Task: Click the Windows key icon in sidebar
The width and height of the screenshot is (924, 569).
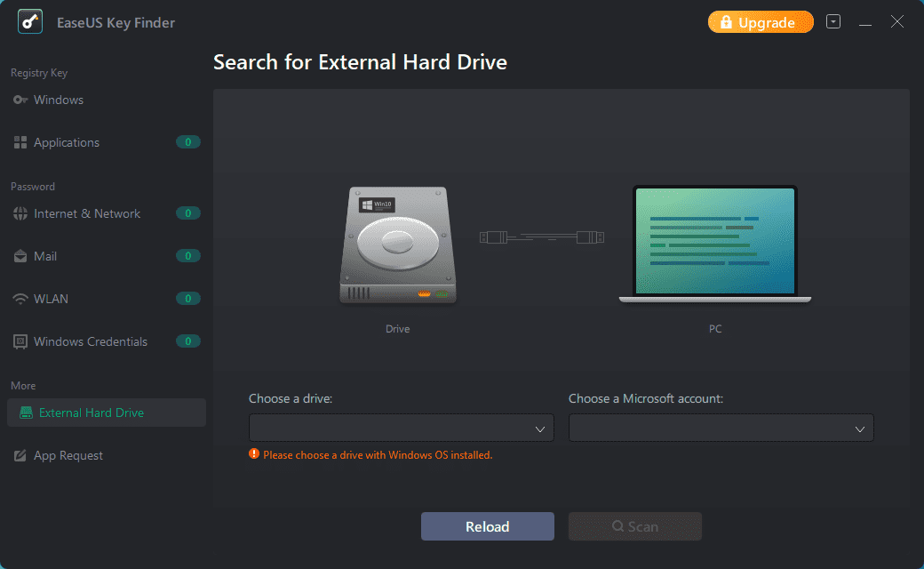Action: click(x=20, y=100)
